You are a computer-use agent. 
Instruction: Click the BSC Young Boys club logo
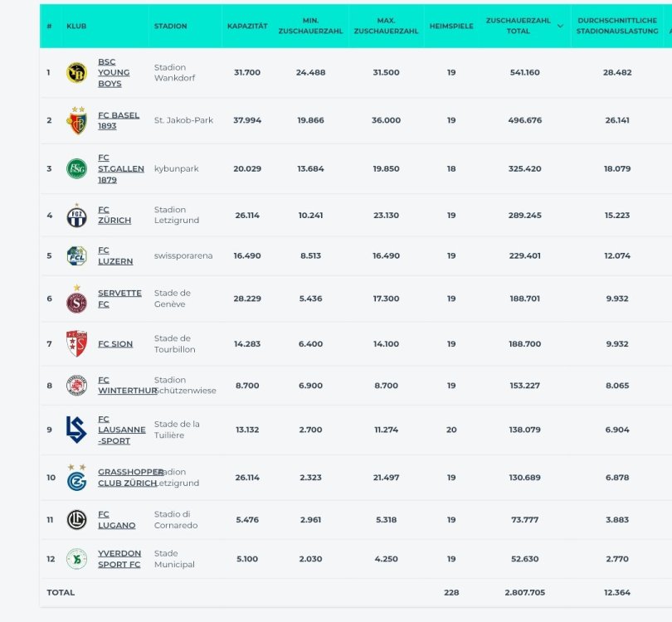tap(76, 73)
